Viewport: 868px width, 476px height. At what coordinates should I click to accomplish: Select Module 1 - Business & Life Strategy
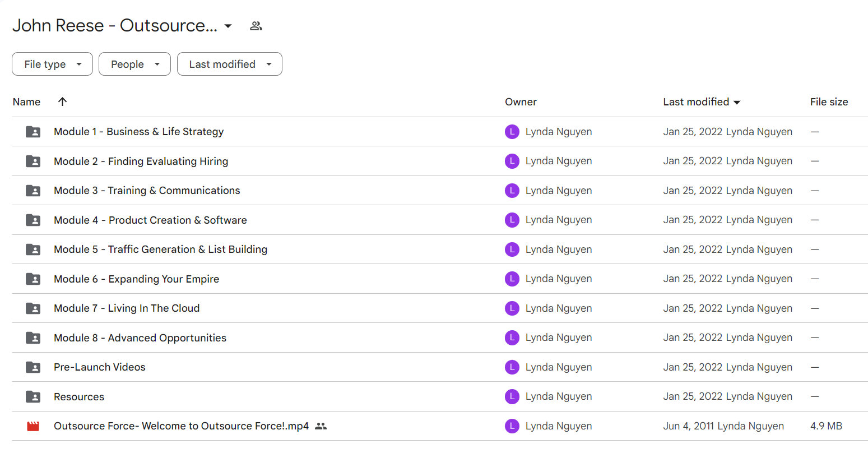[138, 132]
